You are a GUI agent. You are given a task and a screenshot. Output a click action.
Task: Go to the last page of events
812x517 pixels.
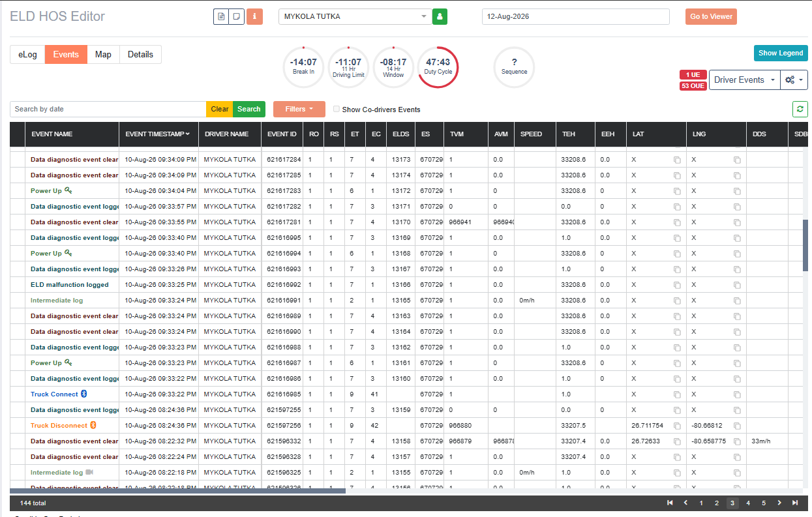pyautogui.click(x=795, y=503)
